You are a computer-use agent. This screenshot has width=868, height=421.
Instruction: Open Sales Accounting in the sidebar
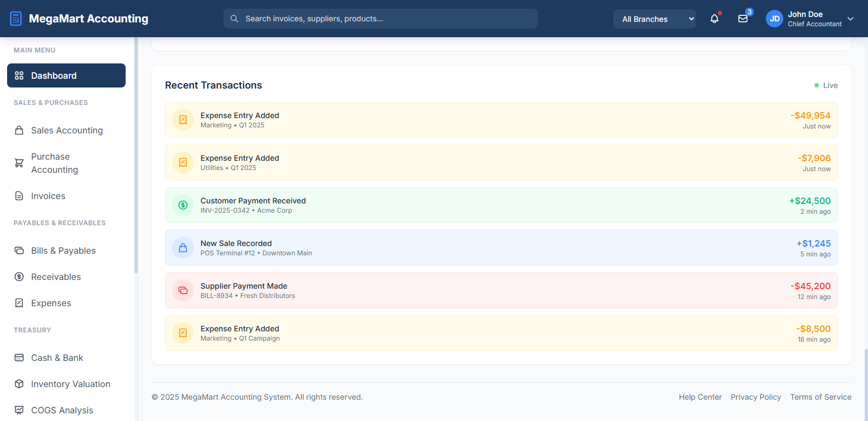[x=67, y=130]
